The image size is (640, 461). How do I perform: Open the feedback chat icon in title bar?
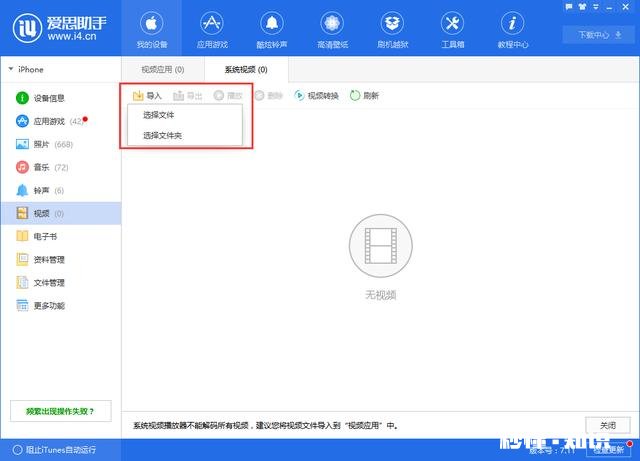(569, 7)
